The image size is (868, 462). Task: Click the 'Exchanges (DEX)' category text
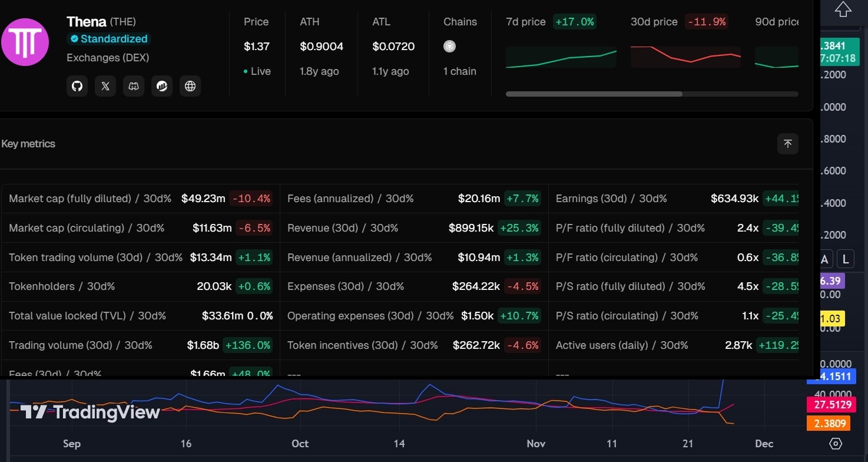tap(108, 58)
